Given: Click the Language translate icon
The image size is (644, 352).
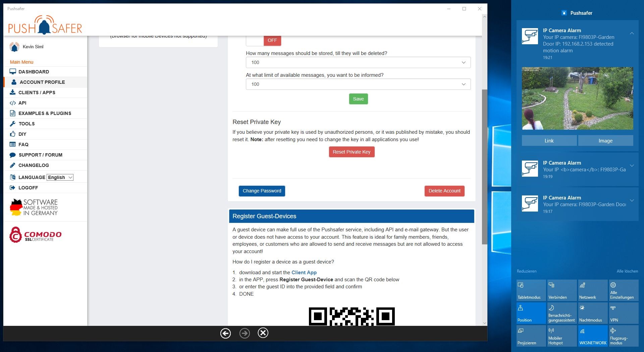Looking at the screenshot, I should pos(13,177).
